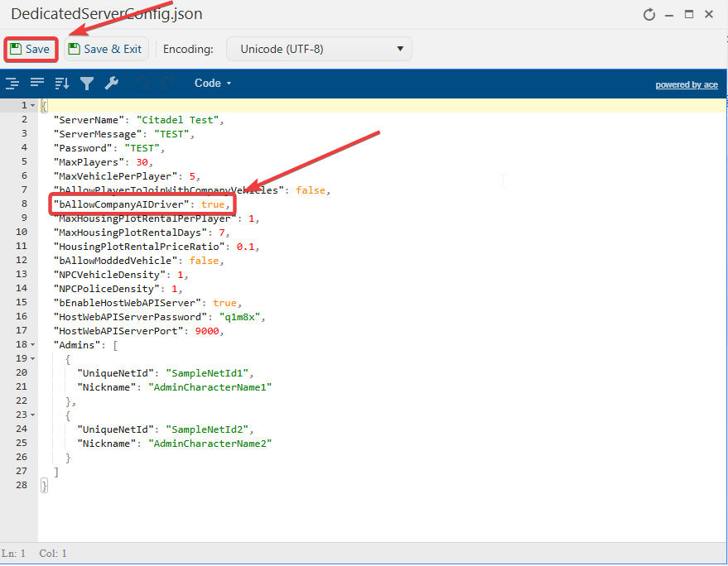Viewport: 728px width, 566px height.
Task: Click the bEnableHostWebAPIServer true value
Action: pos(224,303)
